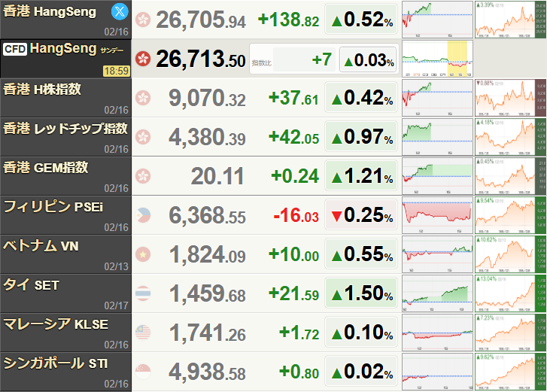
Task: Click the レッドチップ price 4,380.39
Action: [207, 137]
